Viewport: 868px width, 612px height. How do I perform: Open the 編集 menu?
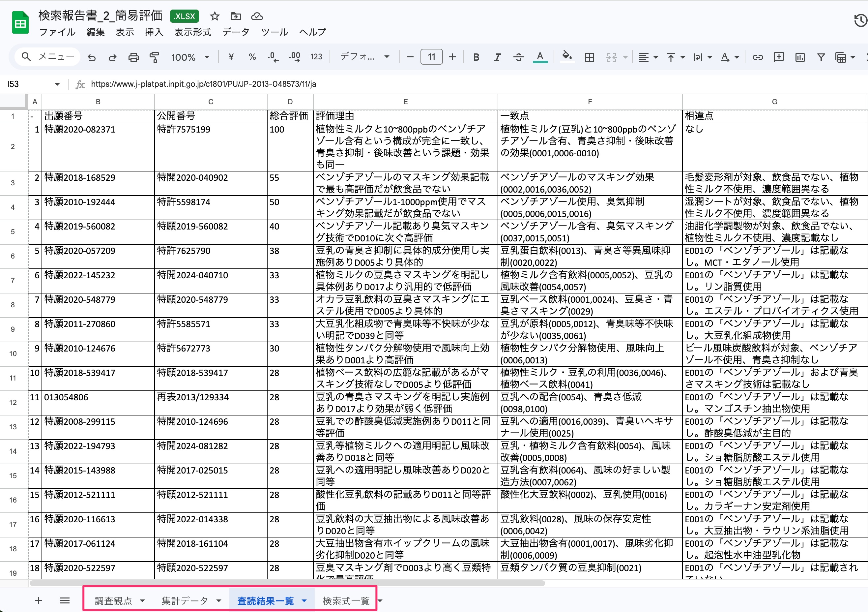[95, 32]
